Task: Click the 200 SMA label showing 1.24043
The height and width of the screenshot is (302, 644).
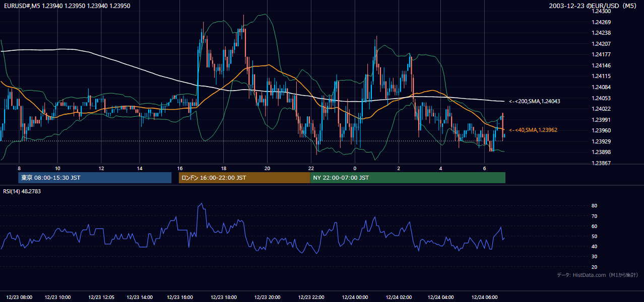Action: click(x=535, y=101)
